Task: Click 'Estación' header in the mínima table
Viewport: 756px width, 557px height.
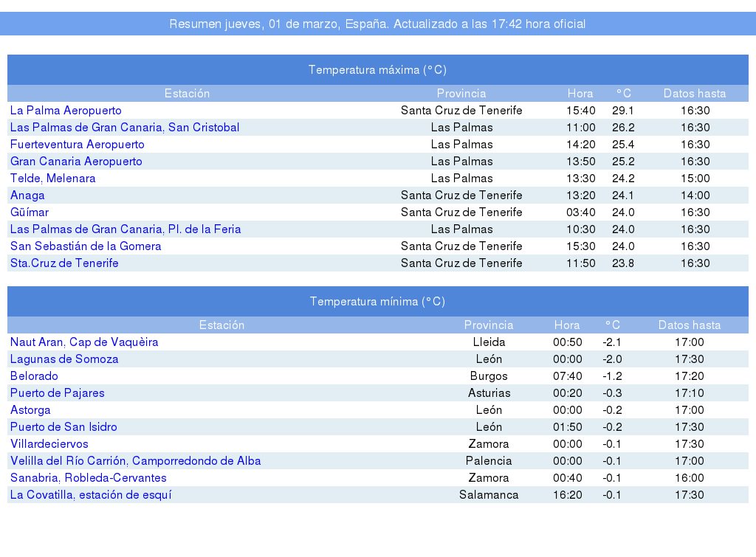Action: 221,325
